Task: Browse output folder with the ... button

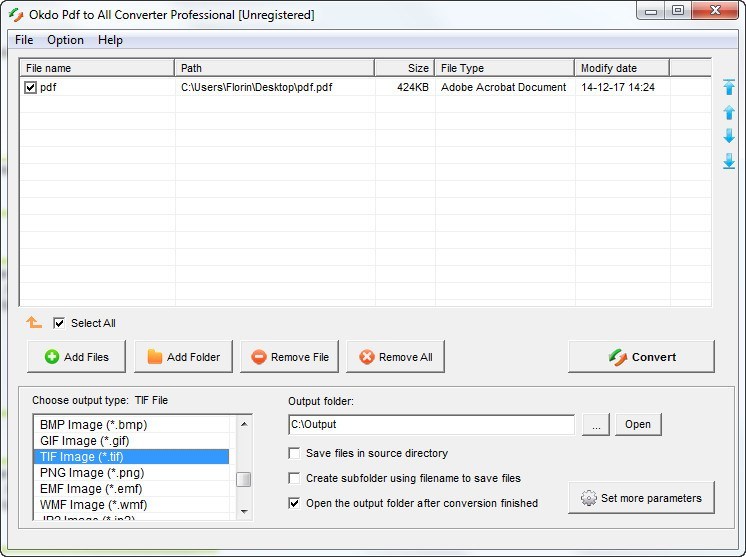Action: tap(596, 424)
